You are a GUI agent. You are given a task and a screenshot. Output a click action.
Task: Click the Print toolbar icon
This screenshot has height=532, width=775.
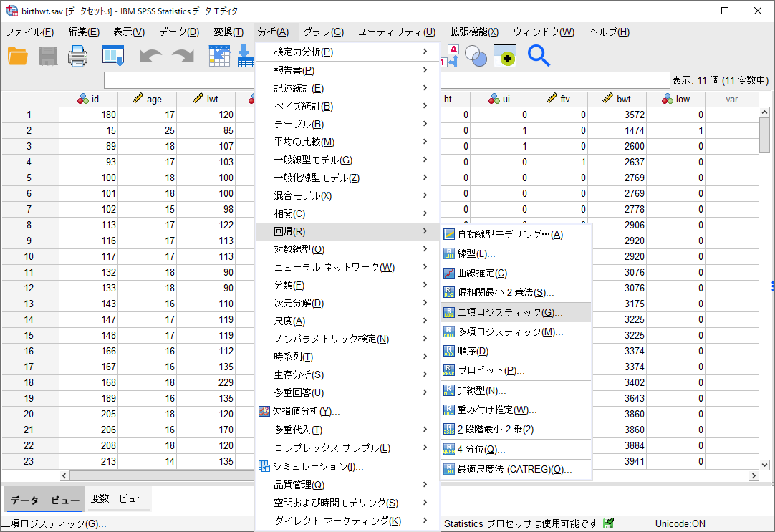pyautogui.click(x=77, y=56)
